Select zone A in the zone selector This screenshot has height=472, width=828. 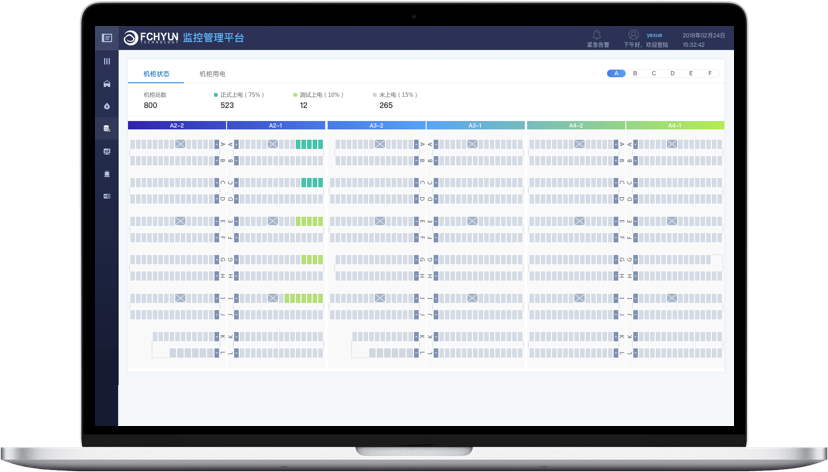pos(617,74)
